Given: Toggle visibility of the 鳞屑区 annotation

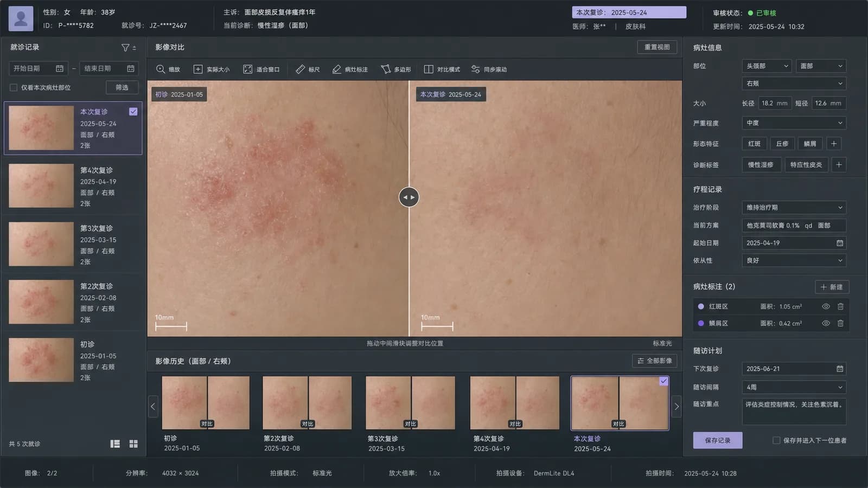Looking at the screenshot, I should coord(826,323).
